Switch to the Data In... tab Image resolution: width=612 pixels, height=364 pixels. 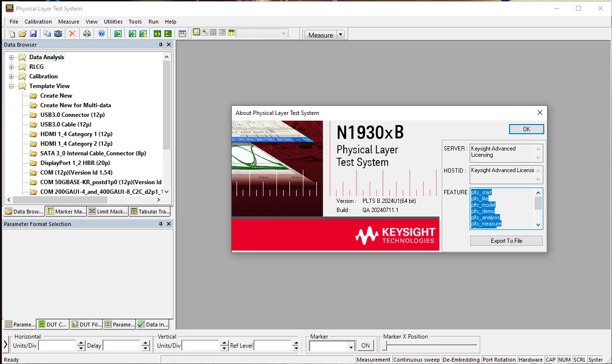(x=152, y=325)
